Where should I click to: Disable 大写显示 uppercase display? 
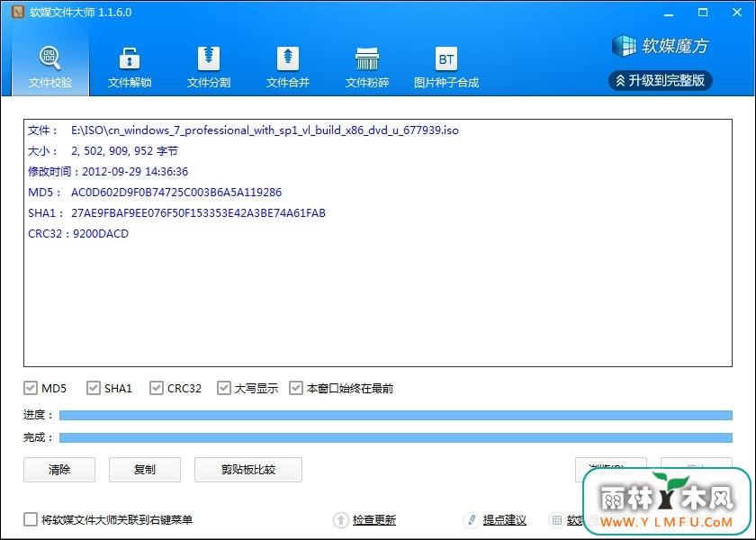(x=224, y=388)
